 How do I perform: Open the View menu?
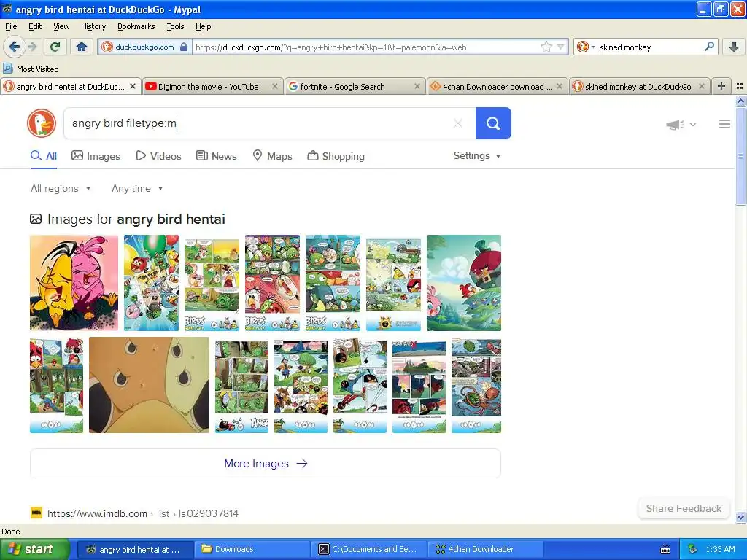click(x=61, y=26)
